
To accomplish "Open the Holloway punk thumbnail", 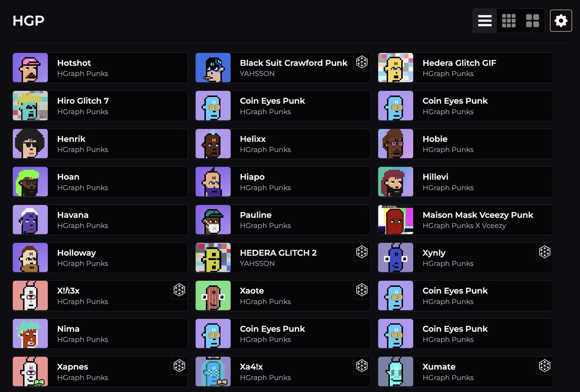I will (x=30, y=258).
